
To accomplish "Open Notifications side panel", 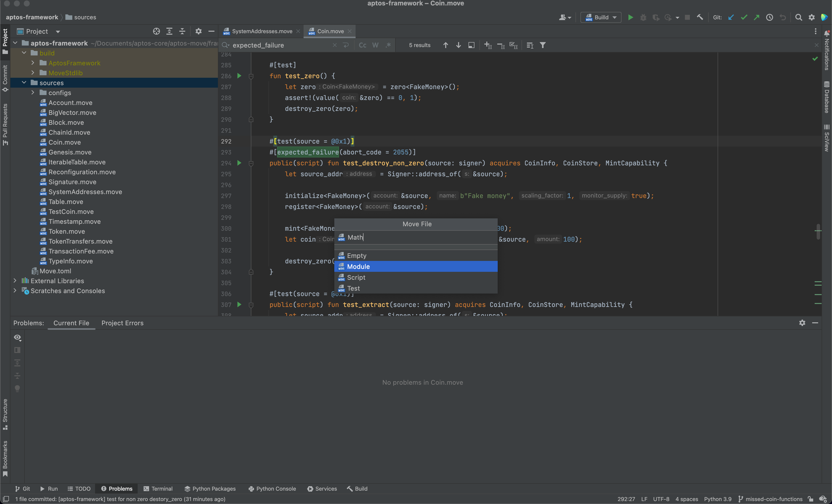I will (827, 51).
